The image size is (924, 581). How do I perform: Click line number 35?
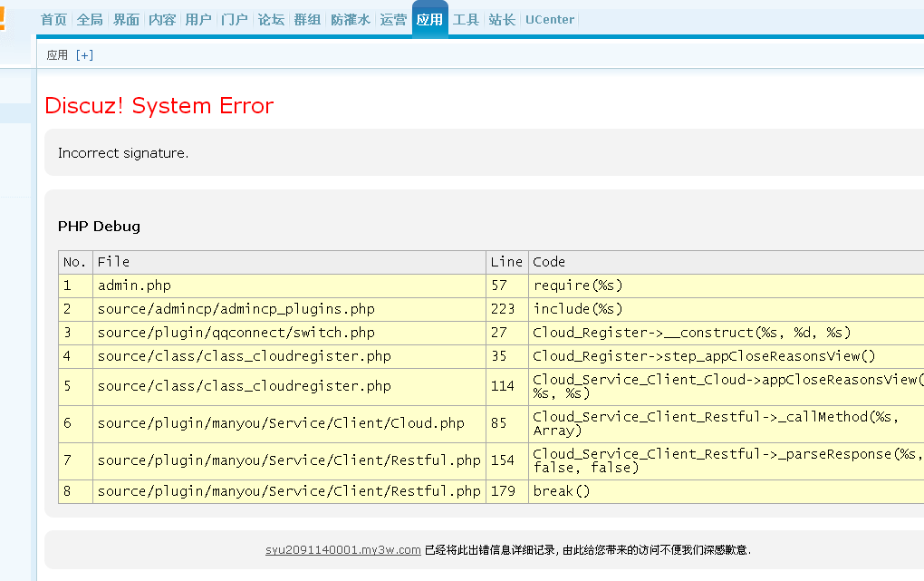tap(506, 356)
